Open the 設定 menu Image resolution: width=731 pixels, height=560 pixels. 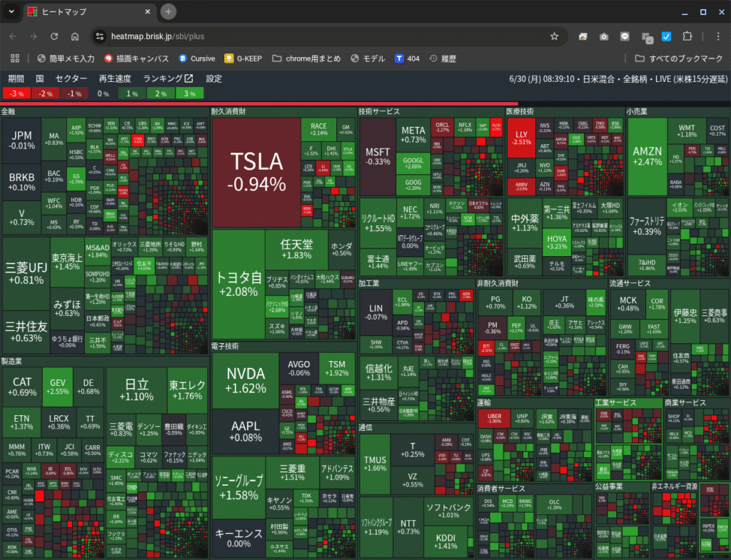(214, 78)
